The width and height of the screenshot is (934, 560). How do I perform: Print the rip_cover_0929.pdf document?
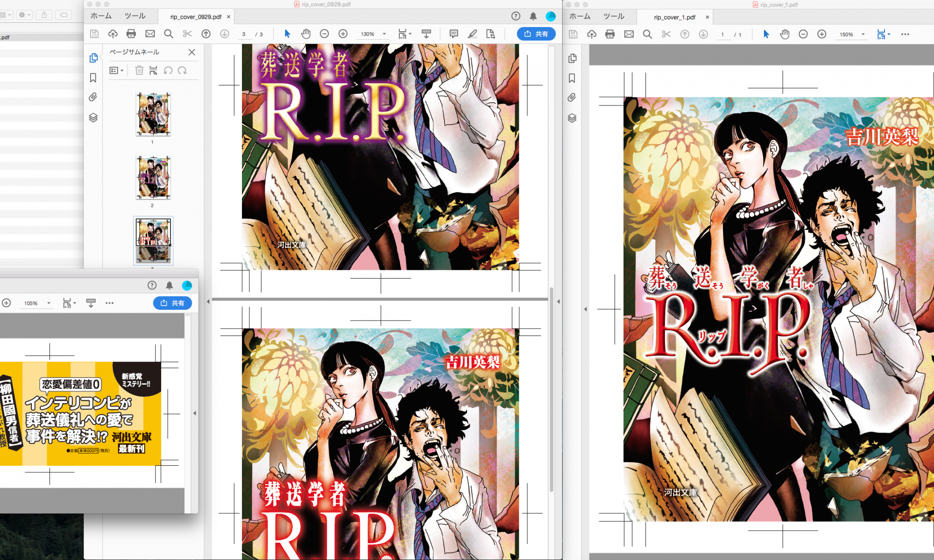131,34
